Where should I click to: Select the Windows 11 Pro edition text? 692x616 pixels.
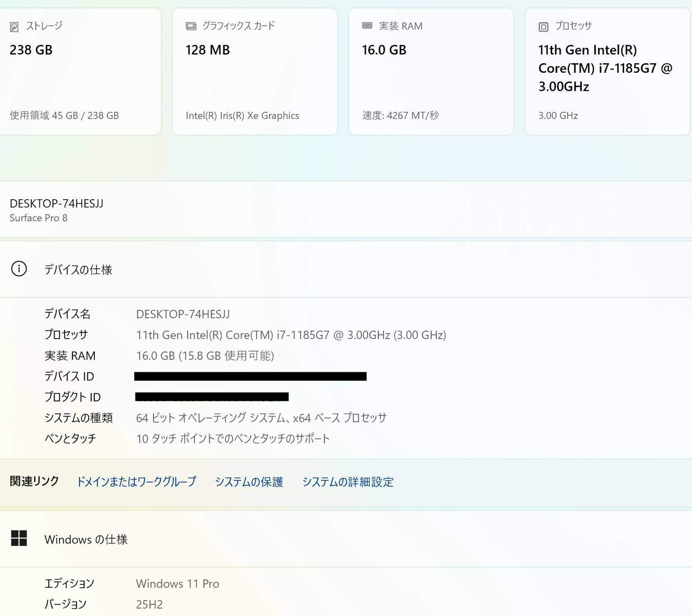click(x=178, y=583)
